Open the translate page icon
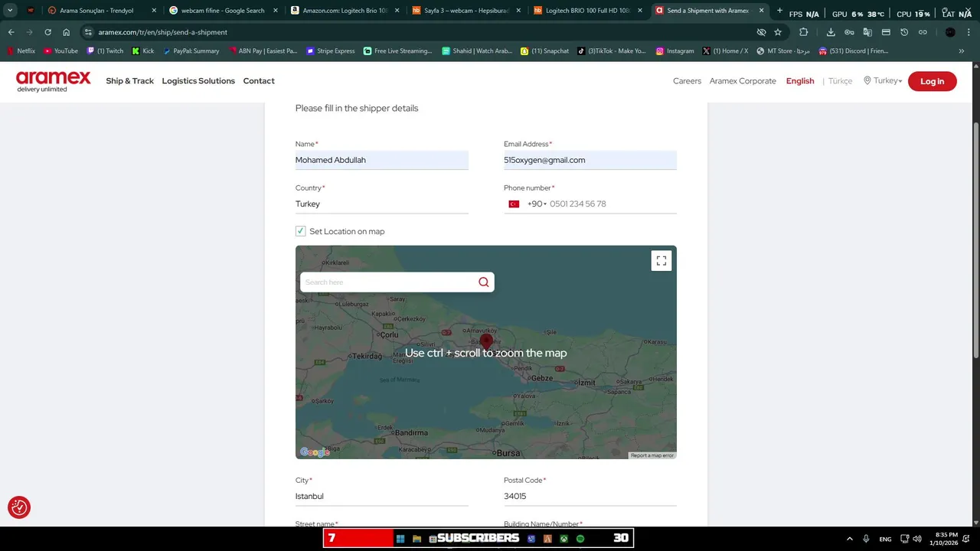This screenshot has height=551, width=980. pyautogui.click(x=867, y=32)
